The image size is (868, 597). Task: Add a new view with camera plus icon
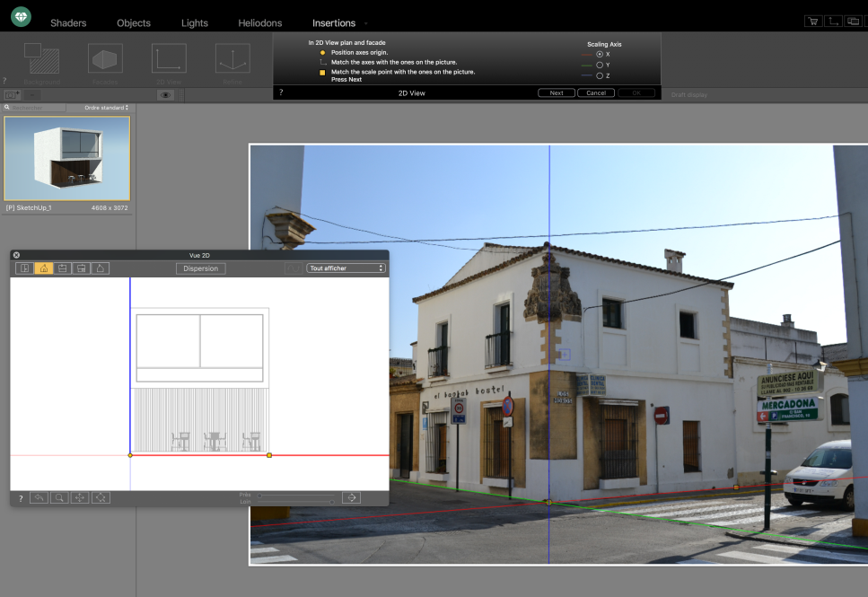coord(13,94)
